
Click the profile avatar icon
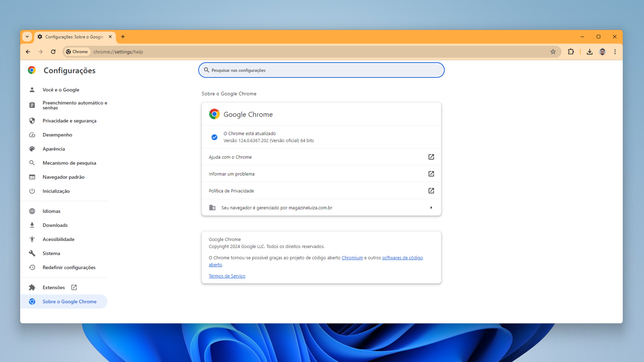[602, 52]
